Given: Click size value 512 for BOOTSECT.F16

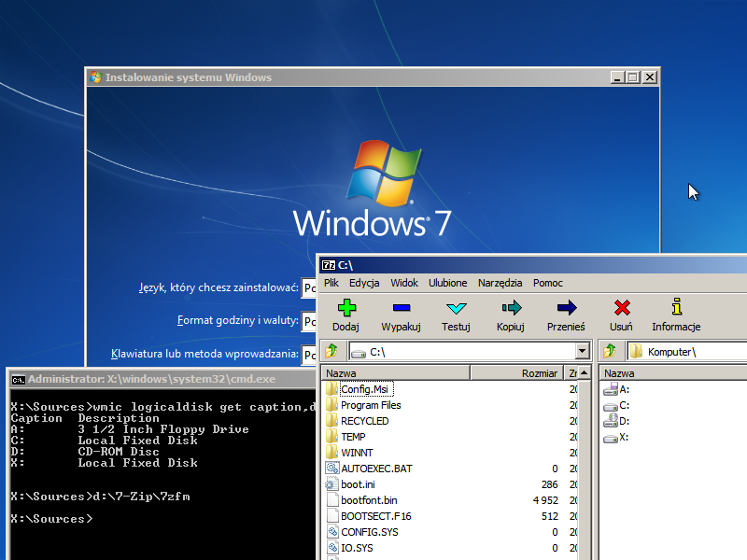Looking at the screenshot, I should pyautogui.click(x=550, y=516).
